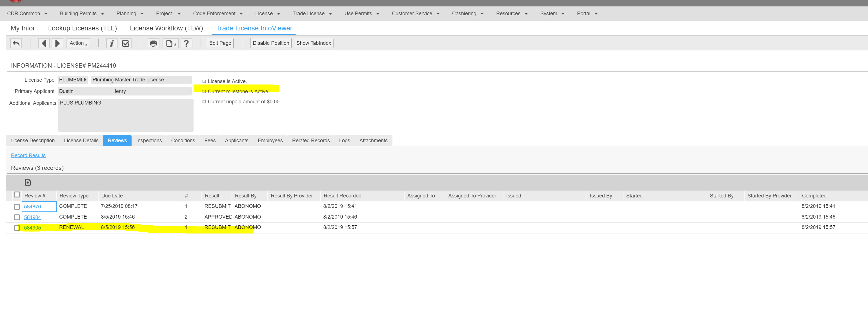Click the help question mark icon
Viewport: 868px width, 327px height.
[186, 43]
